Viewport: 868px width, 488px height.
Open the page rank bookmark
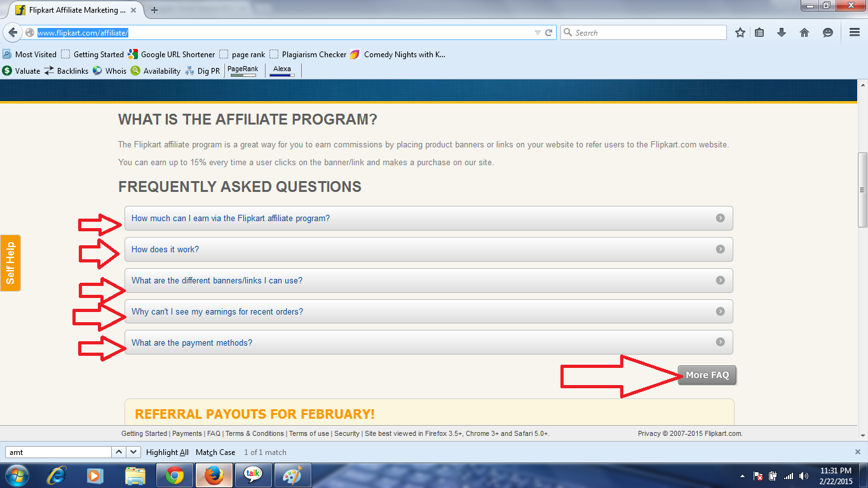click(x=242, y=54)
